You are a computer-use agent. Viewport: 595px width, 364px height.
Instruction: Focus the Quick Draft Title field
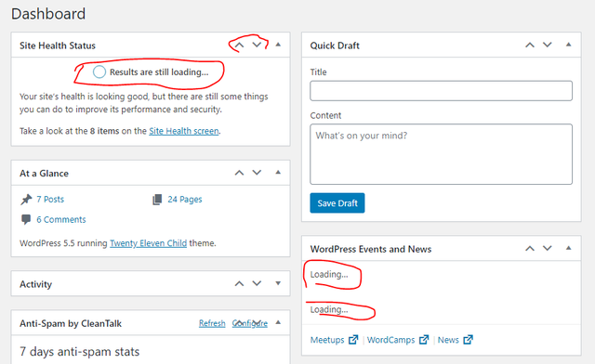(441, 91)
